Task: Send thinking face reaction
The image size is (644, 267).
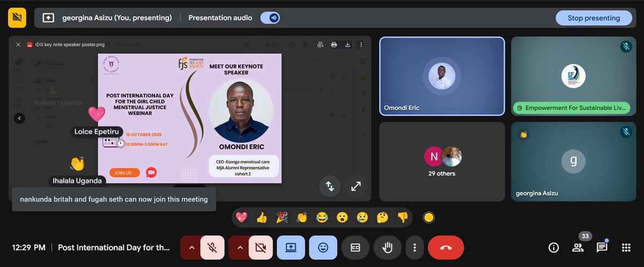Action: click(x=382, y=217)
